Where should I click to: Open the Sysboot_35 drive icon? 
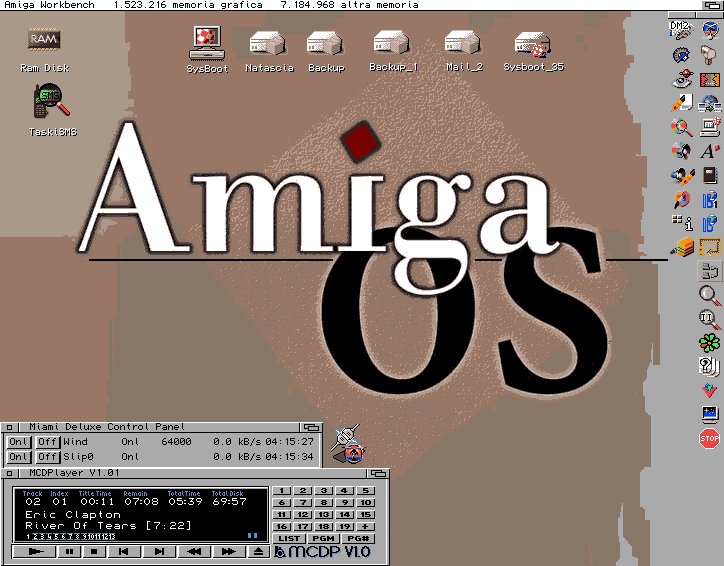point(533,51)
